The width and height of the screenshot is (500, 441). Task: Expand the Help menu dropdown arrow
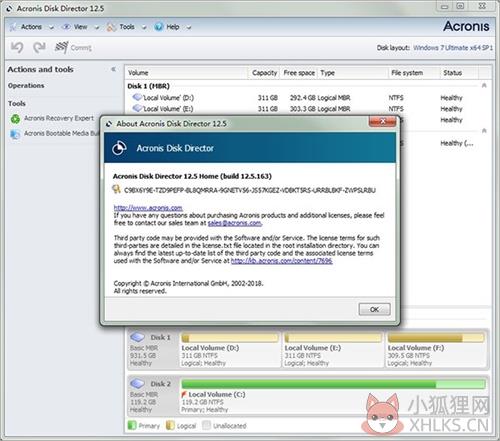(189, 28)
